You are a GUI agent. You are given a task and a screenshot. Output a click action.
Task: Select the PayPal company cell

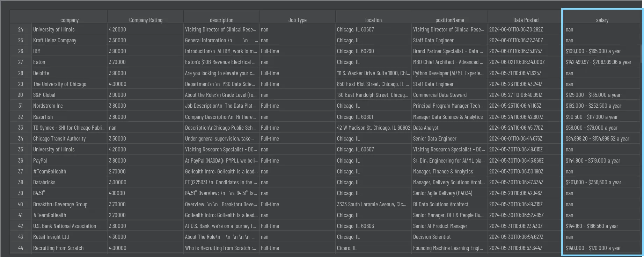point(69,160)
